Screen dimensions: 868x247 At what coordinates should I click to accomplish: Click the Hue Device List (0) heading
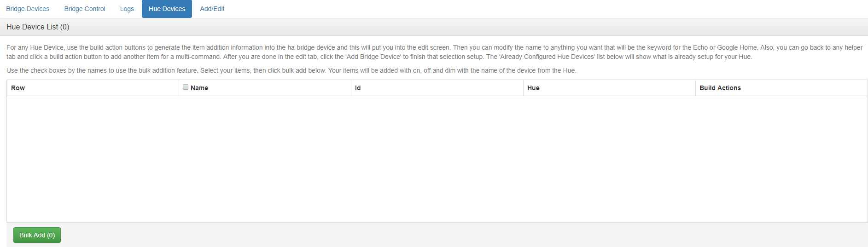click(x=38, y=27)
